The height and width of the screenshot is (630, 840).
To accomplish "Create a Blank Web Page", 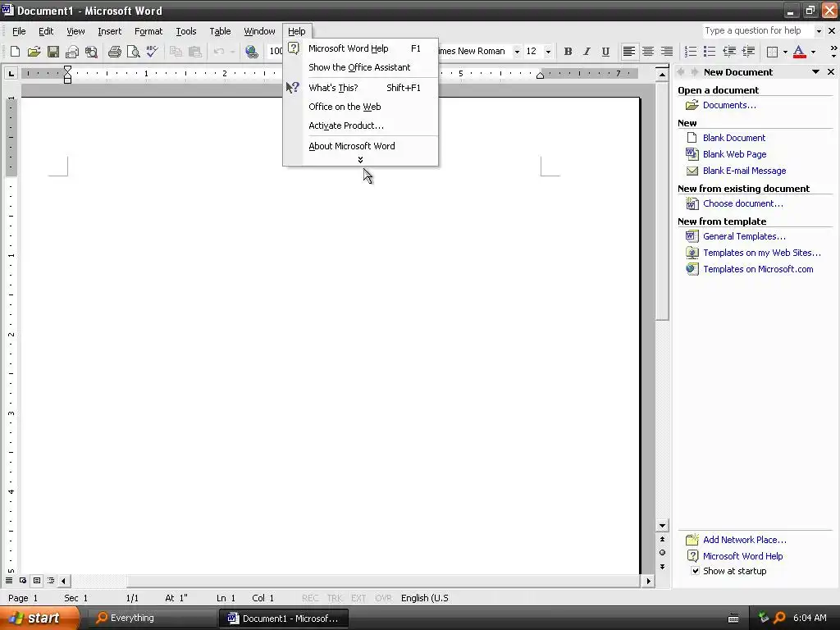I will [734, 154].
